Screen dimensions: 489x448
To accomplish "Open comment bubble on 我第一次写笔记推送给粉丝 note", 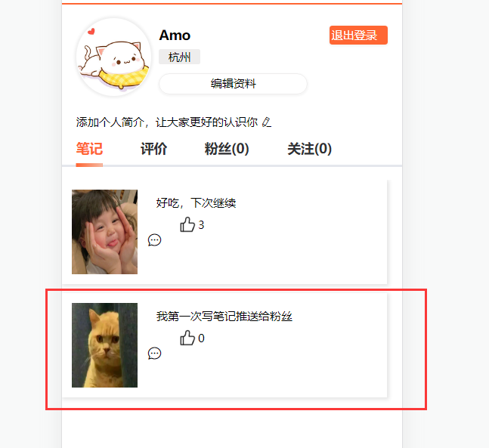I will (x=154, y=354).
